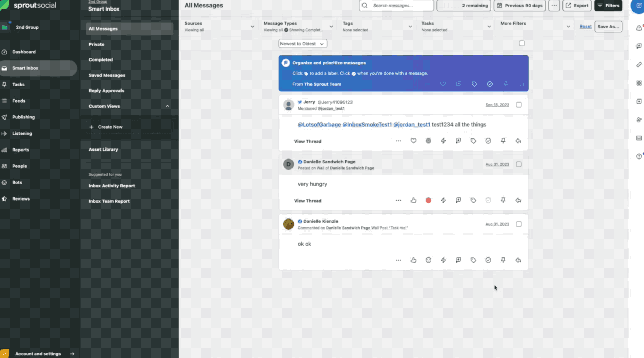Like the 'ok ok' comment with thumbs up
Image resolution: width=644 pixels, height=358 pixels.
(x=413, y=260)
